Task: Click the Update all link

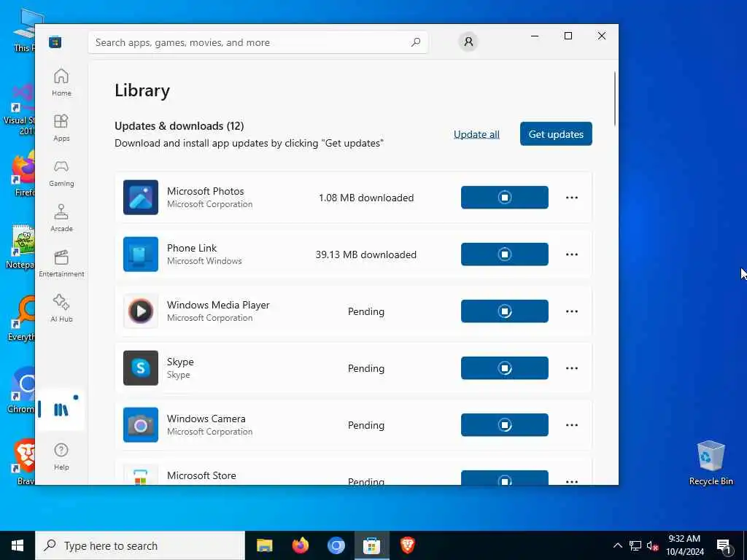Action: pos(476,134)
